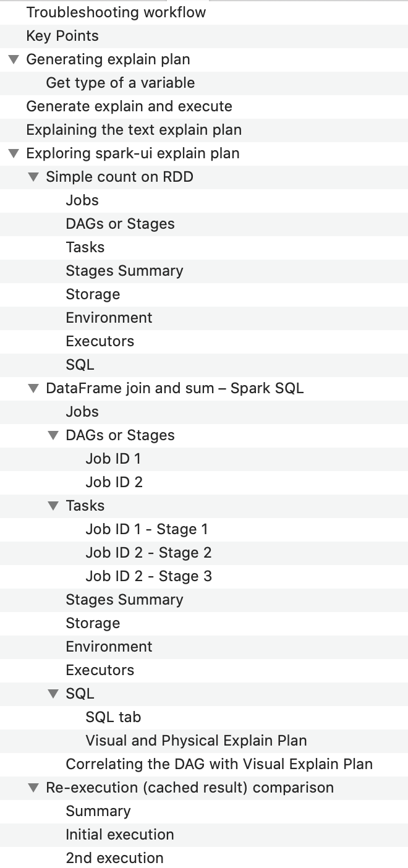Open Generate explain and execute
The image size is (408, 868).
pyautogui.click(x=129, y=106)
